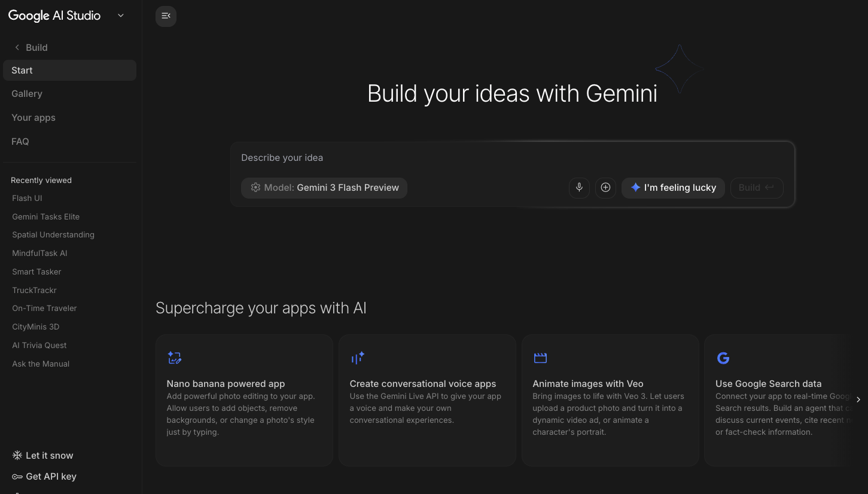
Task: Open Gallery in the sidebar
Action: tap(27, 94)
